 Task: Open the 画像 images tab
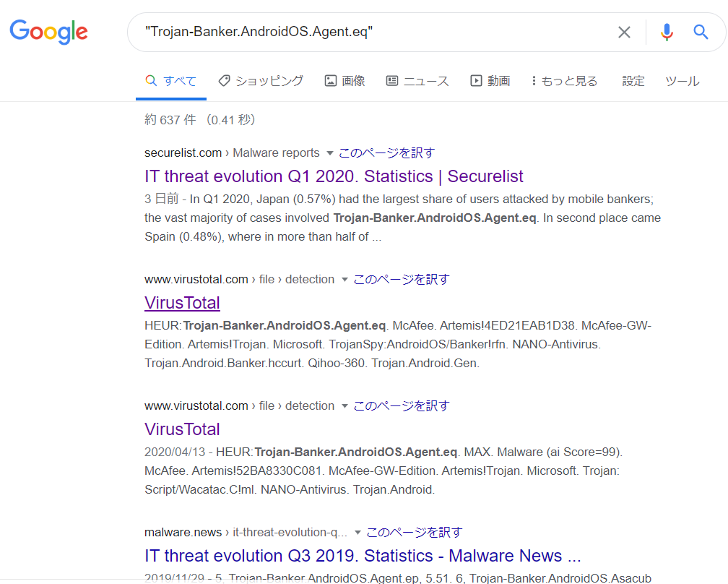[x=345, y=81]
